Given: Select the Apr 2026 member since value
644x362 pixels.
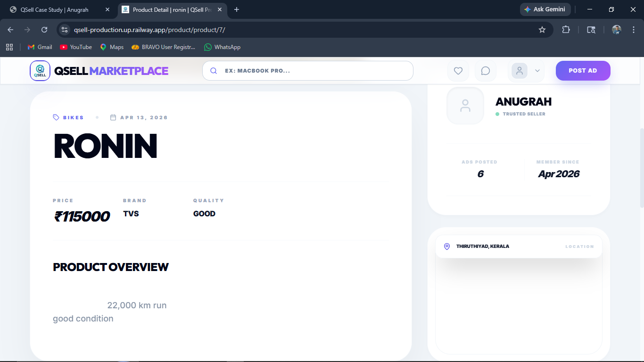Looking at the screenshot, I should click(x=559, y=174).
